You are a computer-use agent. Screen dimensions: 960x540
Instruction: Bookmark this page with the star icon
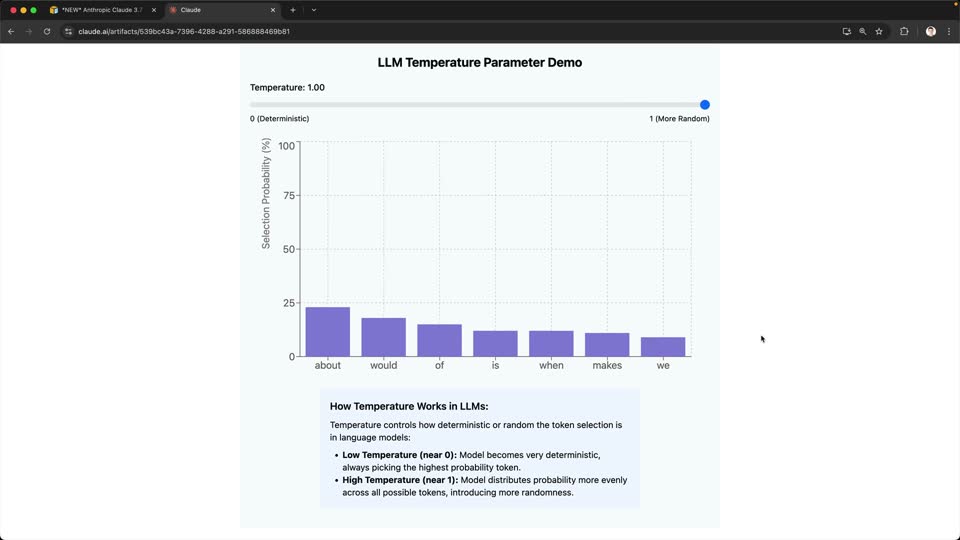pos(879,31)
